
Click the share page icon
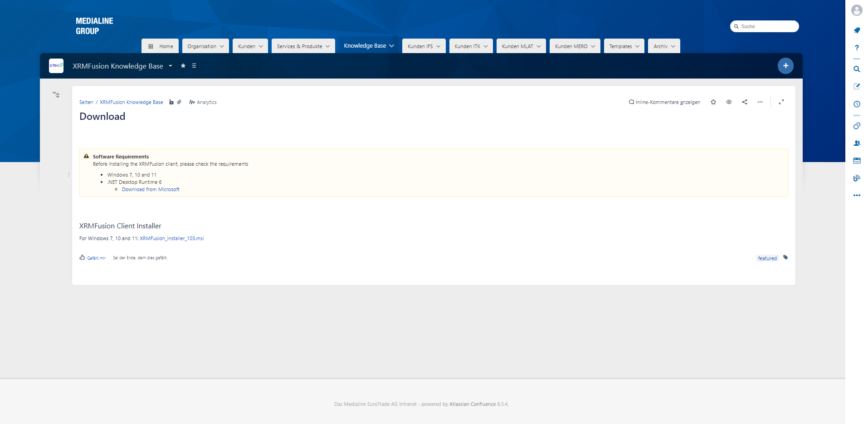pyautogui.click(x=745, y=102)
